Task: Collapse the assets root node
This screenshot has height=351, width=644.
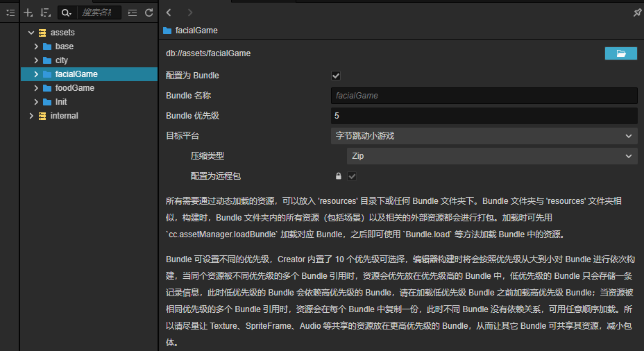Action: click(31, 33)
